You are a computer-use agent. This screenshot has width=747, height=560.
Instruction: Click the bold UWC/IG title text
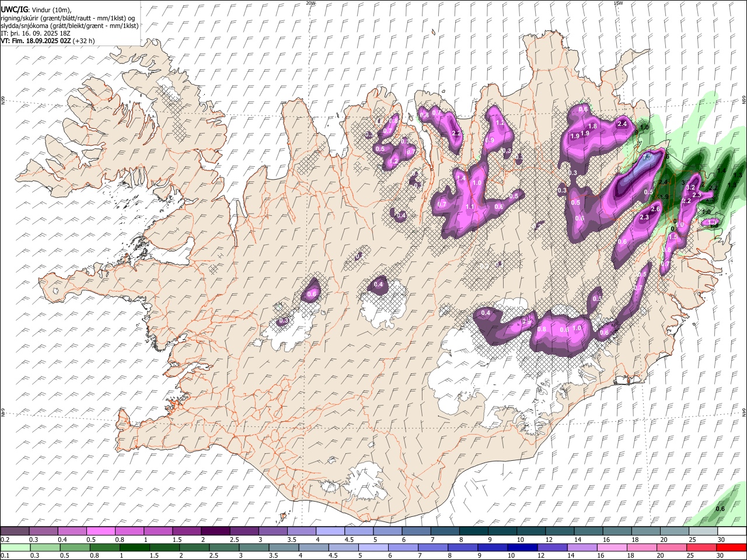point(14,9)
